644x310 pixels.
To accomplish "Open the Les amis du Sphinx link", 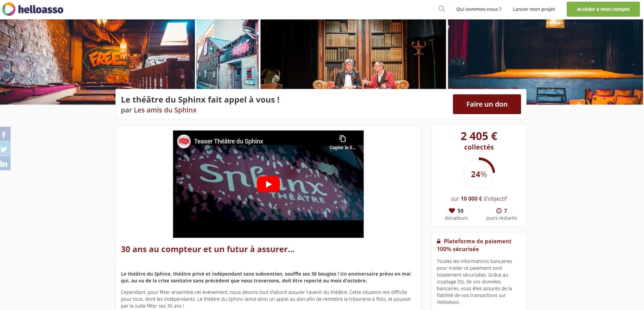I will pyautogui.click(x=165, y=110).
